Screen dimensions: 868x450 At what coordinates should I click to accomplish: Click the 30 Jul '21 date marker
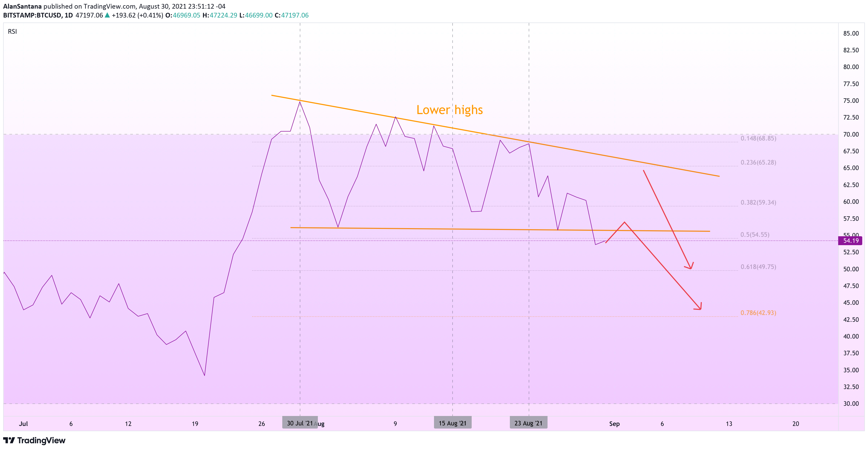pyautogui.click(x=300, y=423)
